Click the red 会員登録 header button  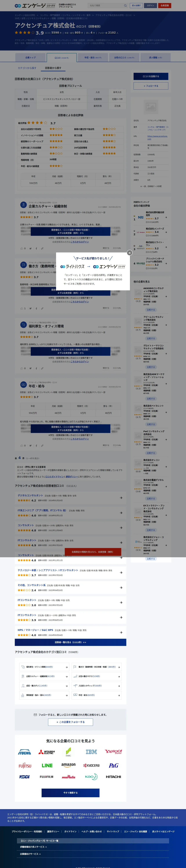[165, 5]
